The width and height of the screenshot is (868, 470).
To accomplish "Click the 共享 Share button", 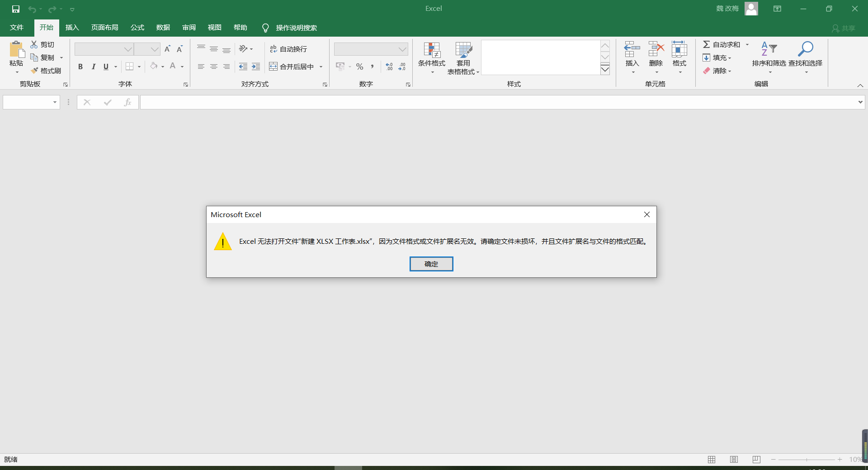I will pos(844,28).
